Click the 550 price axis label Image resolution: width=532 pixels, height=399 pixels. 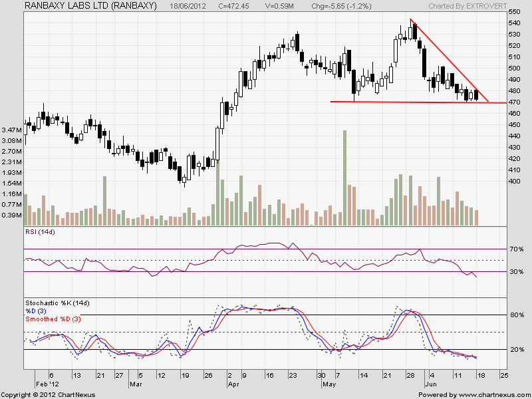pyautogui.click(x=514, y=12)
